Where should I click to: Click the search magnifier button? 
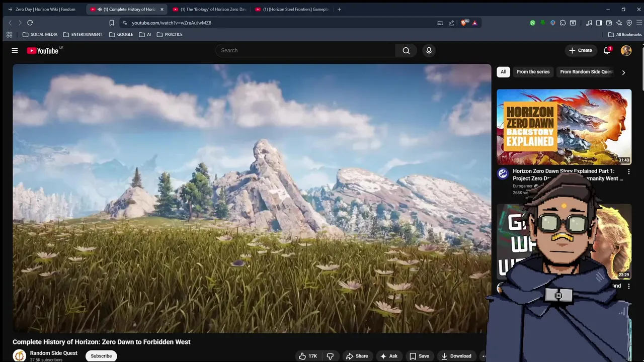pos(406,50)
